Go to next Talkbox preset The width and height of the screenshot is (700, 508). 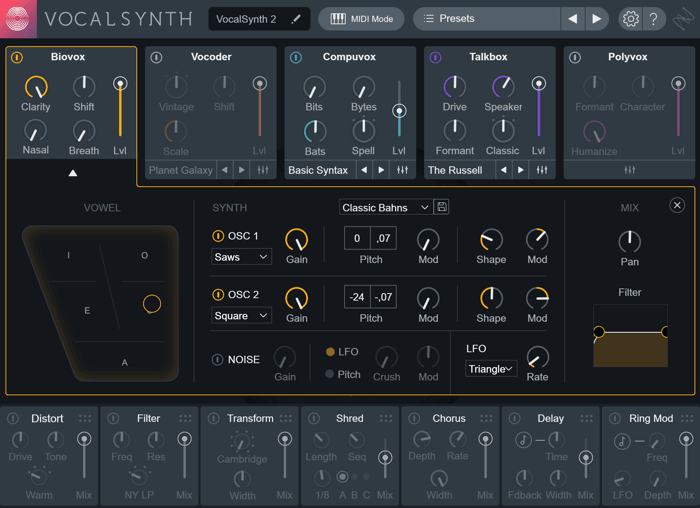pyautogui.click(x=520, y=170)
